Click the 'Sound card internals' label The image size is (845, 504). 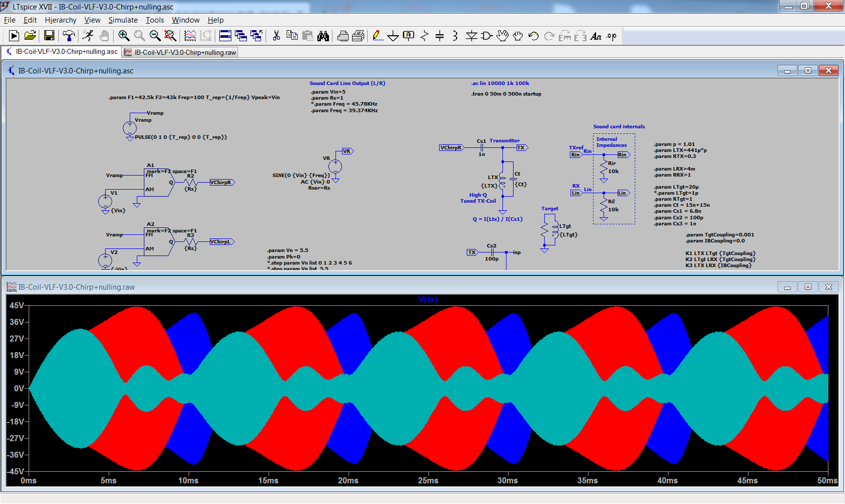tap(619, 127)
